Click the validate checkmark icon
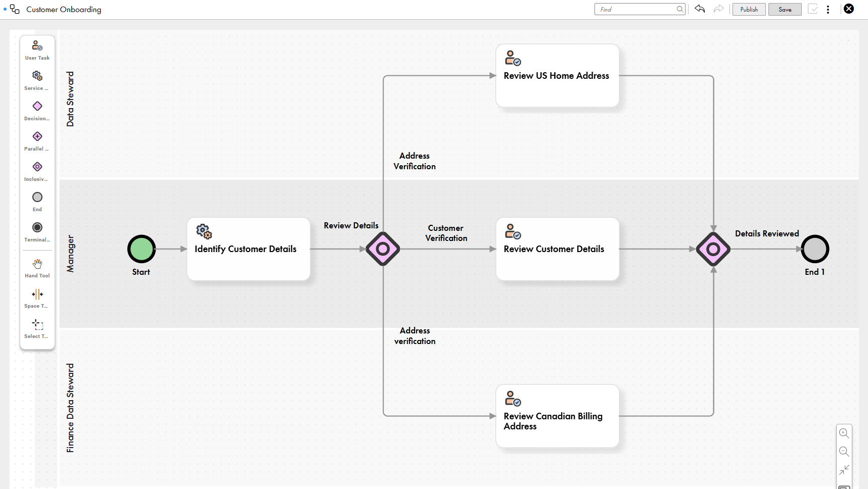Viewport: 868px width, 489px height. coord(813,9)
